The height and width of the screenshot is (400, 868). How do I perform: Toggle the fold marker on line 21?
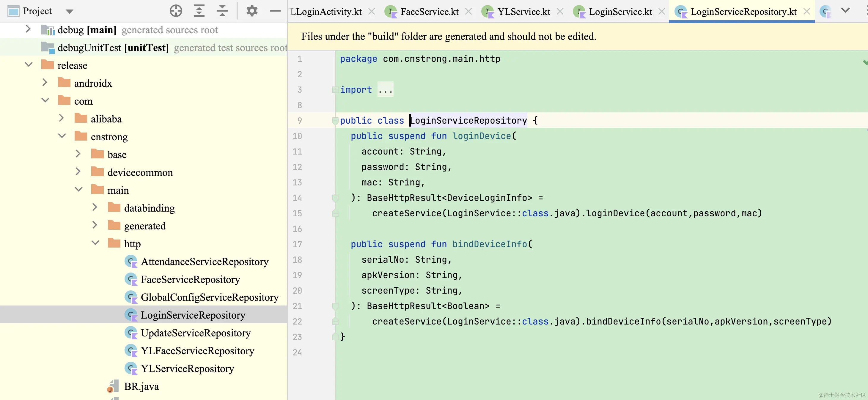pos(335,306)
